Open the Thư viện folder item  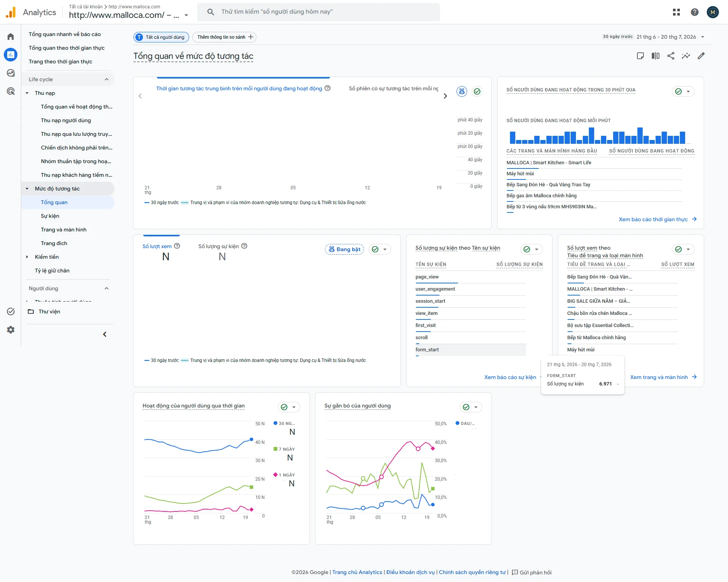[49, 311]
